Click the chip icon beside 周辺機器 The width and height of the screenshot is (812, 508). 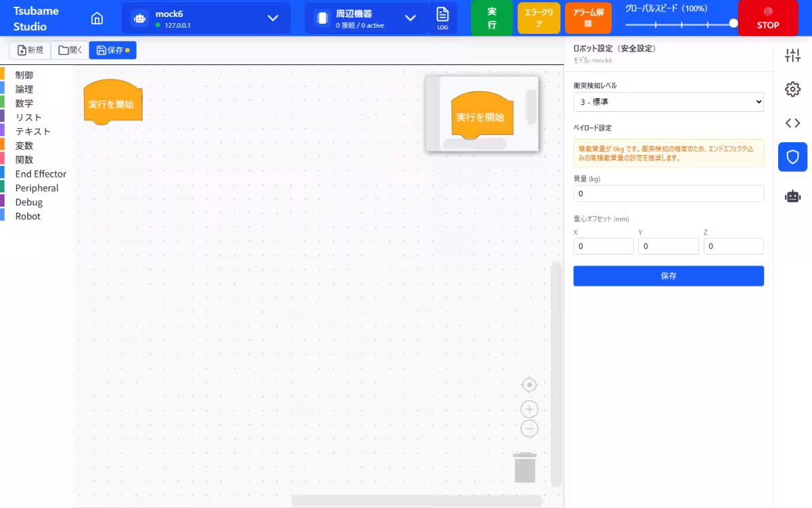click(321, 18)
